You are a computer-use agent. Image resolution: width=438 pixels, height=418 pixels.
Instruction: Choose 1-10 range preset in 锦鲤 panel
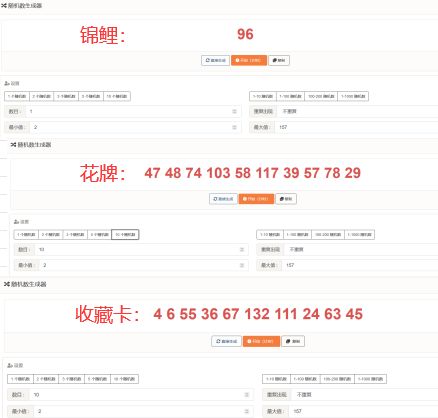263,96
